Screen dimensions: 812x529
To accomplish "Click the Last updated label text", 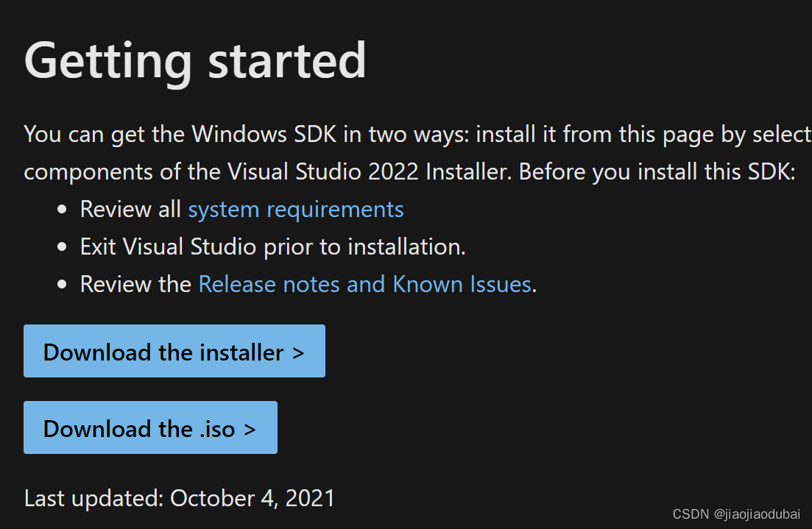I will tap(93, 498).
